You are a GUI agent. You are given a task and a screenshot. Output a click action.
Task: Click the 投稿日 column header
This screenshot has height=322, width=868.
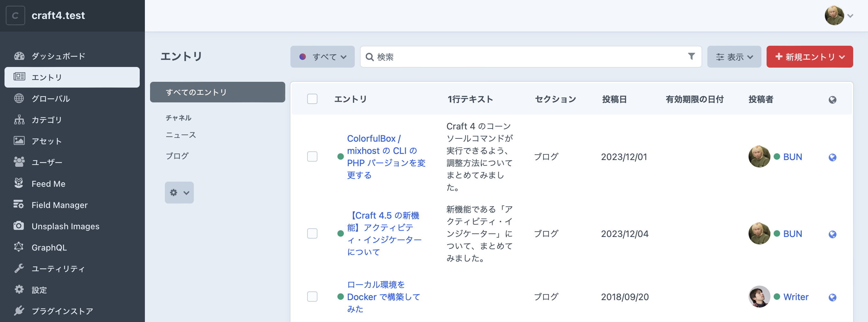pyautogui.click(x=614, y=99)
